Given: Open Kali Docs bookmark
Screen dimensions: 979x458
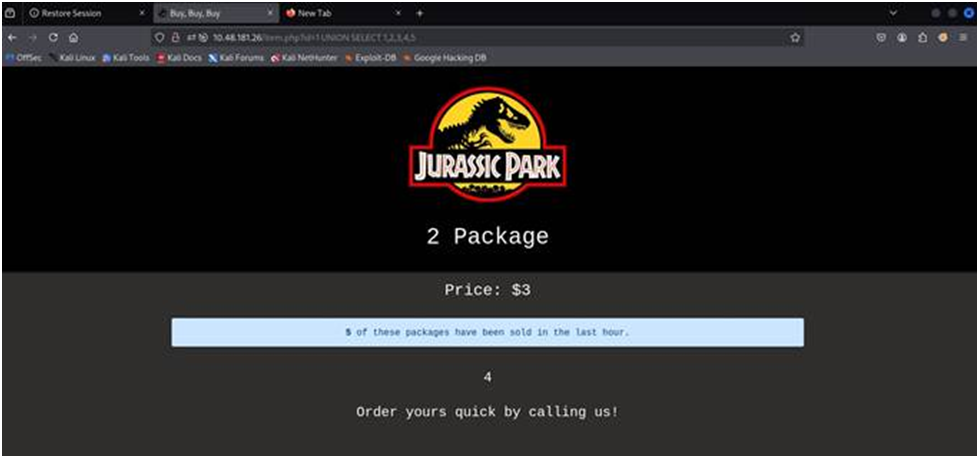Looking at the screenshot, I should point(179,58).
